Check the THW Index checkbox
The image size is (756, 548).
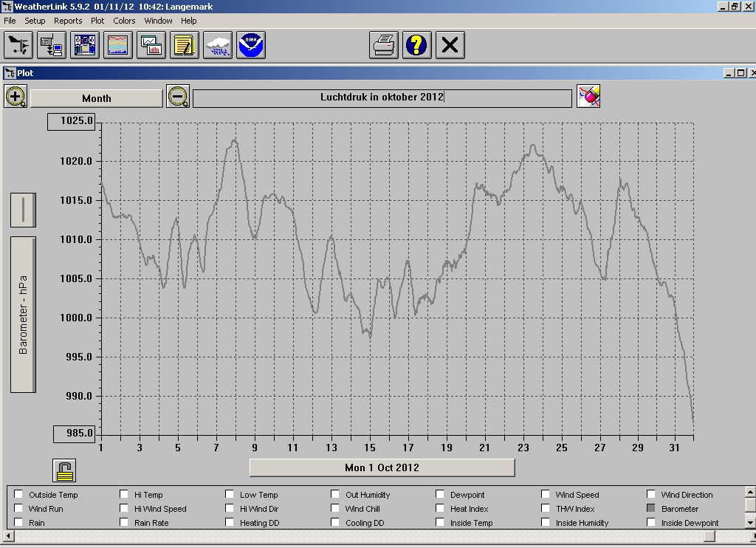[546, 508]
